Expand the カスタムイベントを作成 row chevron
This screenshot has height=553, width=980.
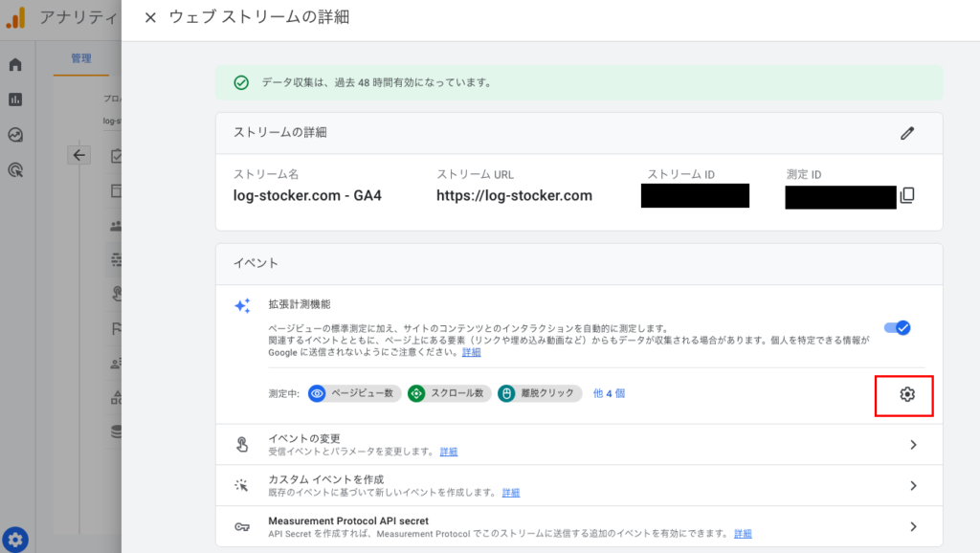[x=912, y=486]
